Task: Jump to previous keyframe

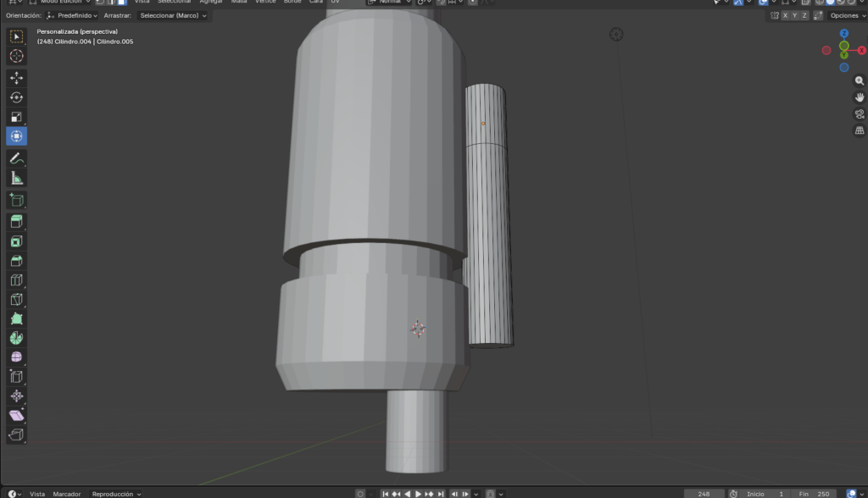Action: (397, 494)
